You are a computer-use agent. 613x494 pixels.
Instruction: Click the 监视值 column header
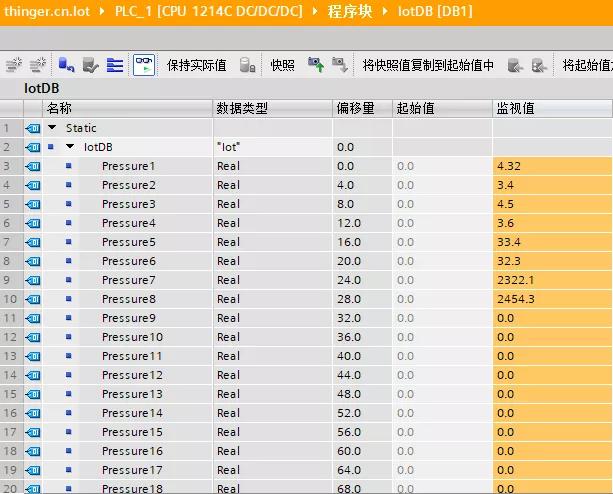pyautogui.click(x=516, y=108)
